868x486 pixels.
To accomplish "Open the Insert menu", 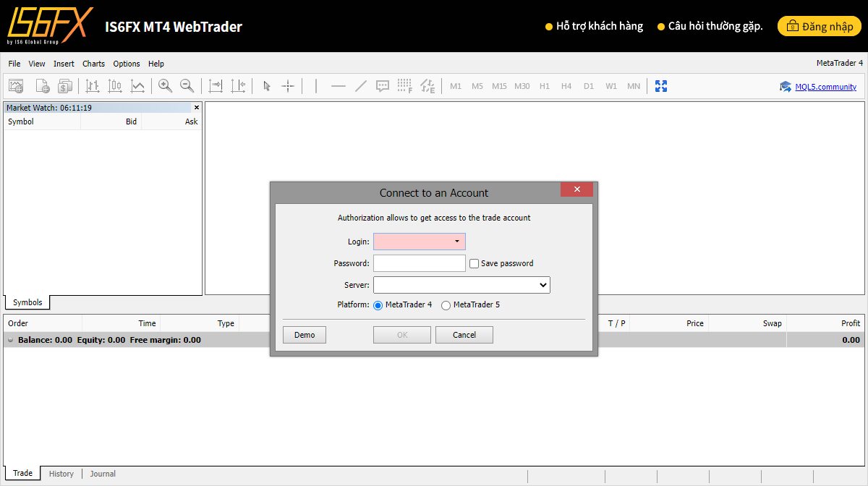I will 64,64.
